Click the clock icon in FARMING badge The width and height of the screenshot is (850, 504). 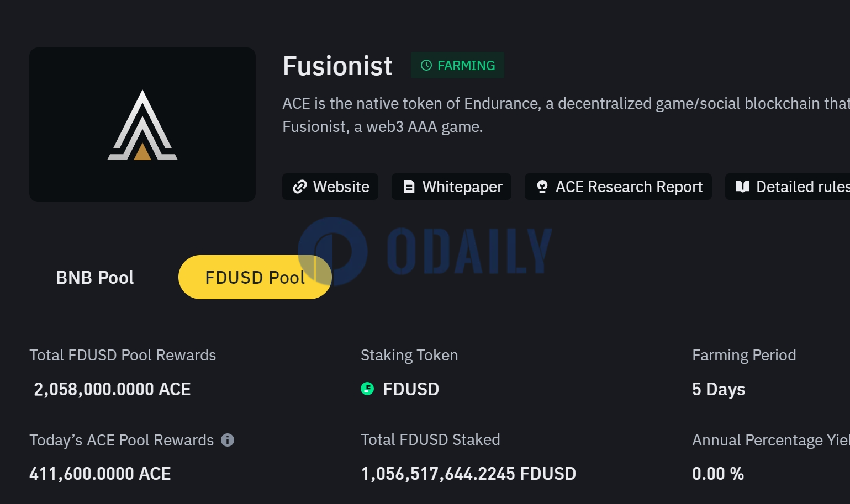(x=426, y=66)
